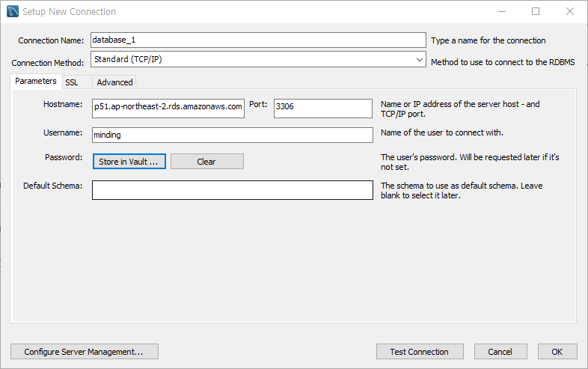Click the Default Schema input box

(233, 190)
